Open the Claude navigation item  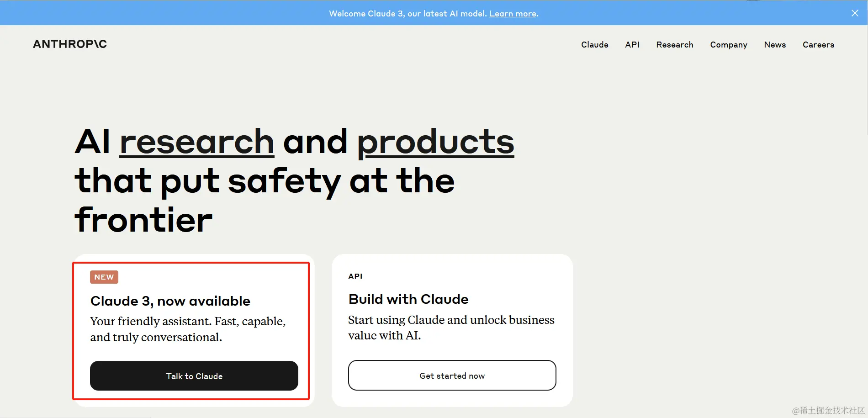click(594, 44)
